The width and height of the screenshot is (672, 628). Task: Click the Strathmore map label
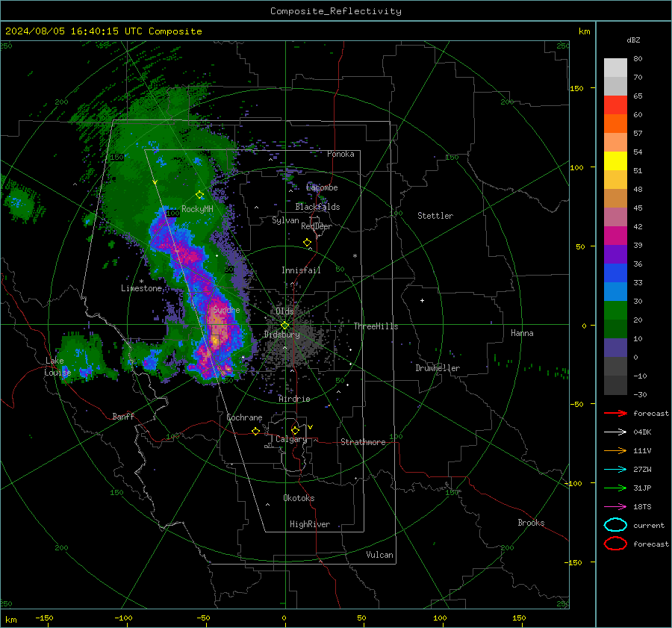click(363, 442)
